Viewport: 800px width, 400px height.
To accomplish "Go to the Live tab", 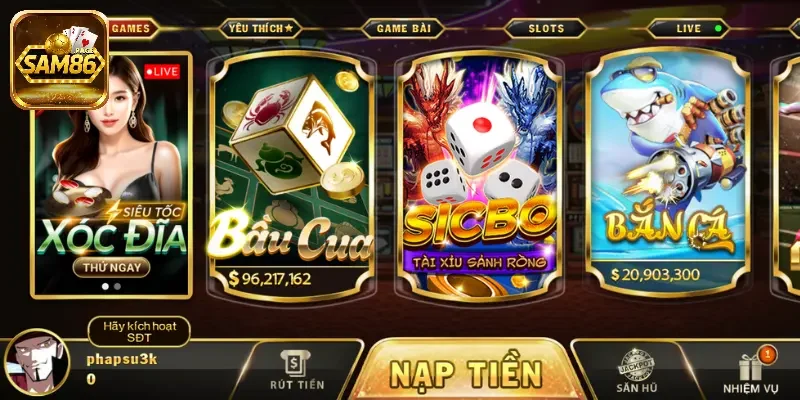I will pyautogui.click(x=688, y=29).
